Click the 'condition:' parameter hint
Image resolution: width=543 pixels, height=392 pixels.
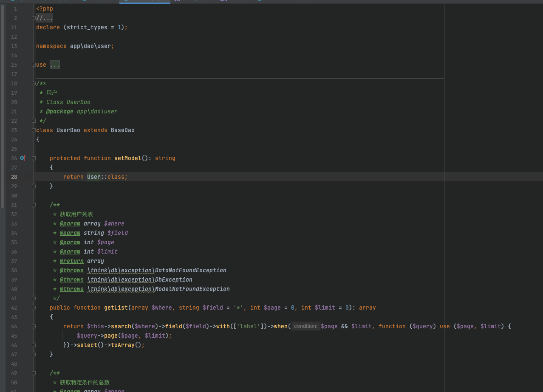coord(305,326)
